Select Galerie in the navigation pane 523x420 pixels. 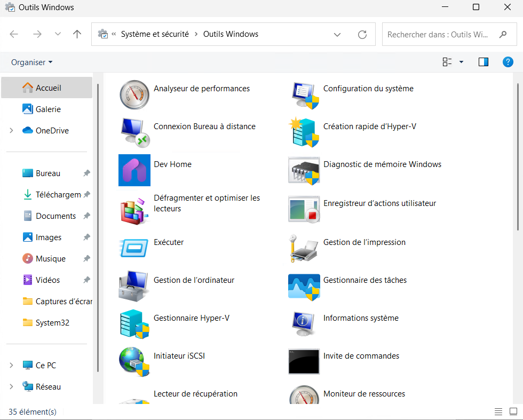tap(47, 109)
